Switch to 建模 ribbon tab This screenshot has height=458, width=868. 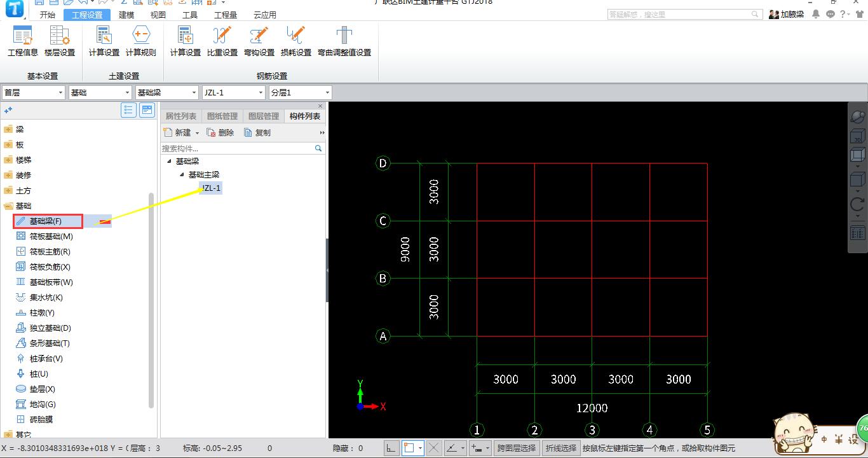126,15
